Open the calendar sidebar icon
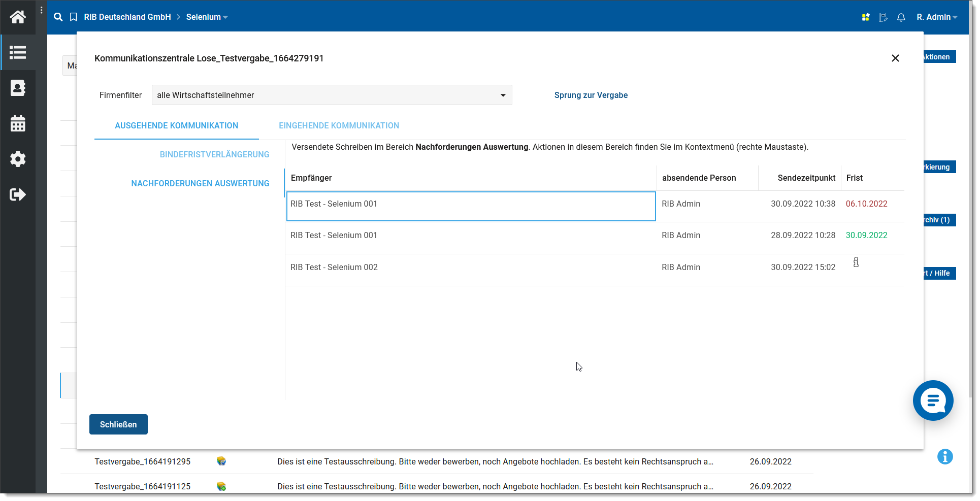This screenshot has height=501, width=980. pyautogui.click(x=18, y=123)
